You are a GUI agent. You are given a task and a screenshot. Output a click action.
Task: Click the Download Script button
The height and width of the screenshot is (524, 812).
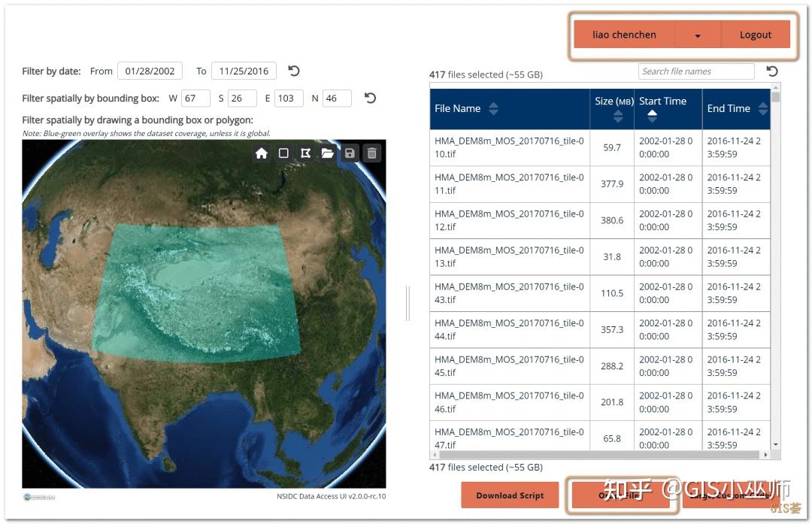click(x=510, y=495)
